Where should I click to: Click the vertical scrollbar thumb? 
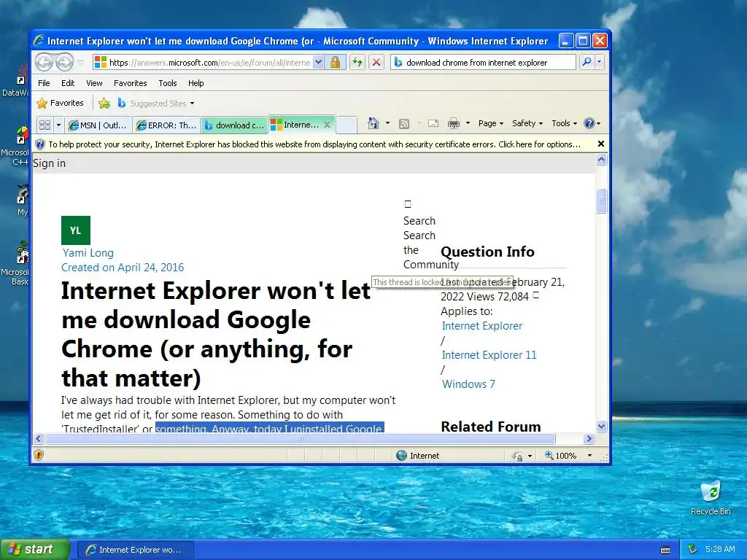(x=601, y=201)
